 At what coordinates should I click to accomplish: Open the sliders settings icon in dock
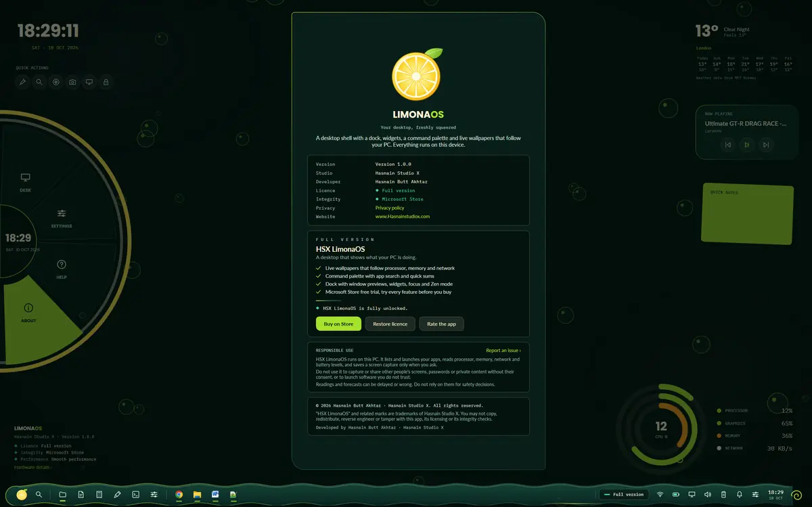click(154, 495)
